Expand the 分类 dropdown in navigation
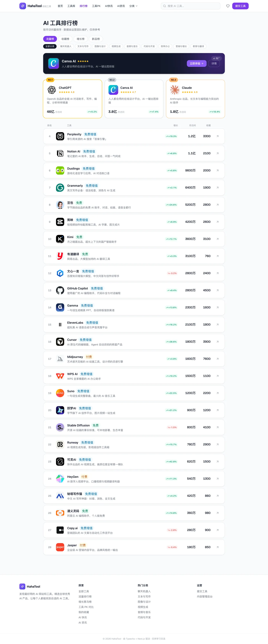The width and height of the screenshot is (268, 644). [133, 6]
